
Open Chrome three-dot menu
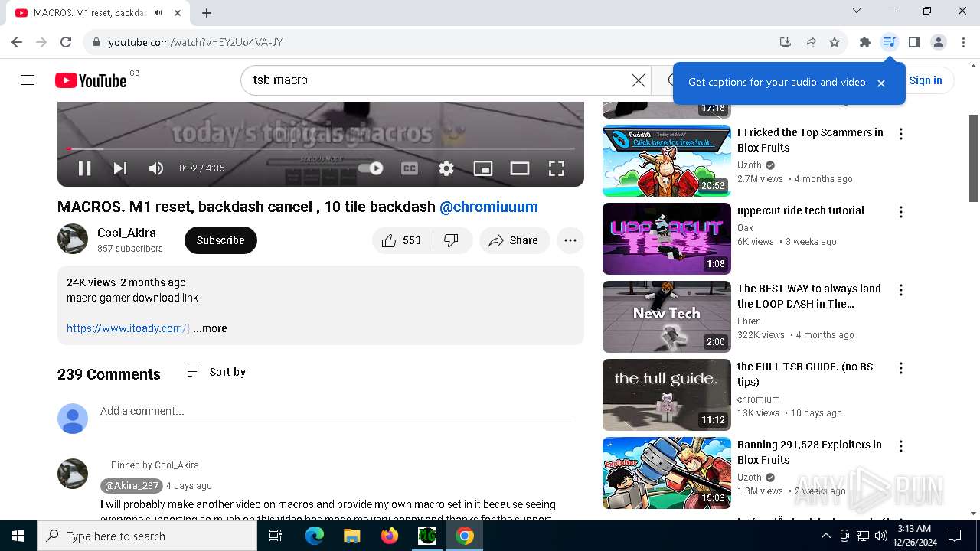tap(963, 42)
